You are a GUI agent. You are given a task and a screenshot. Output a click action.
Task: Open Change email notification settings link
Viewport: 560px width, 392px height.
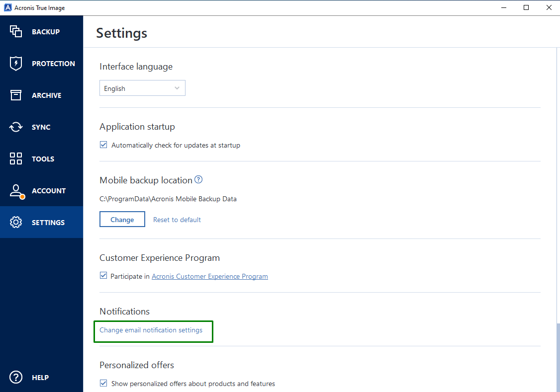tap(153, 330)
